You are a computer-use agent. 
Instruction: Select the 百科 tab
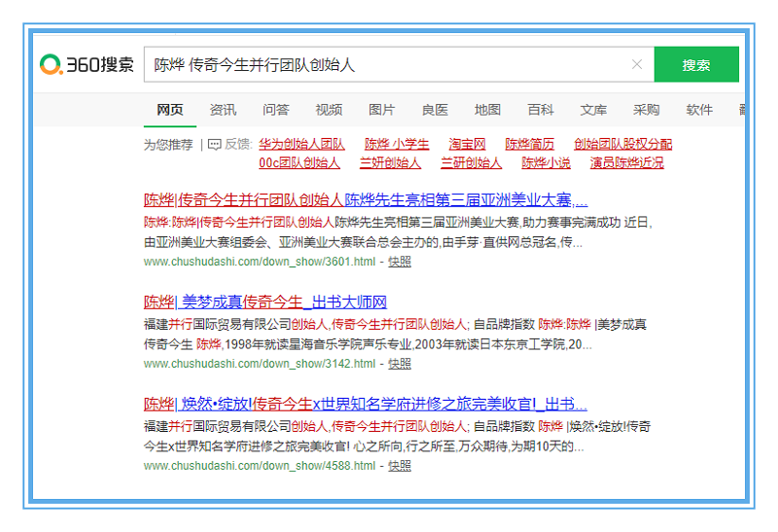point(541,110)
